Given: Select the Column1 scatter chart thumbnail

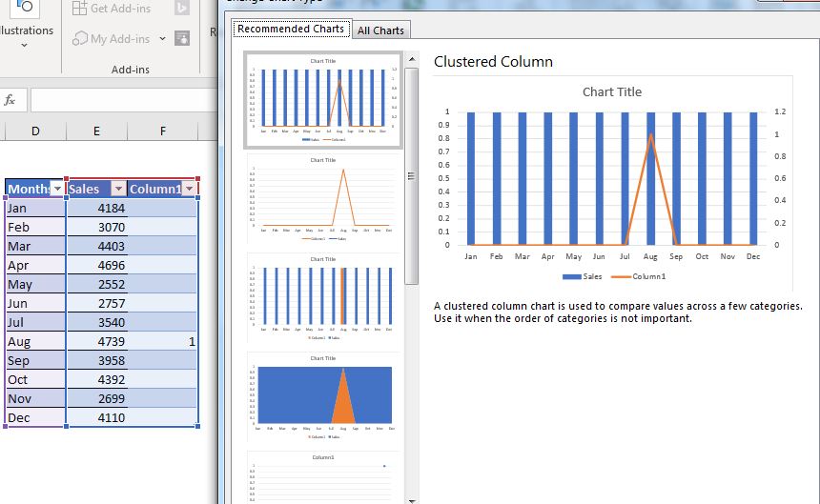Looking at the screenshot, I should click(322, 476).
